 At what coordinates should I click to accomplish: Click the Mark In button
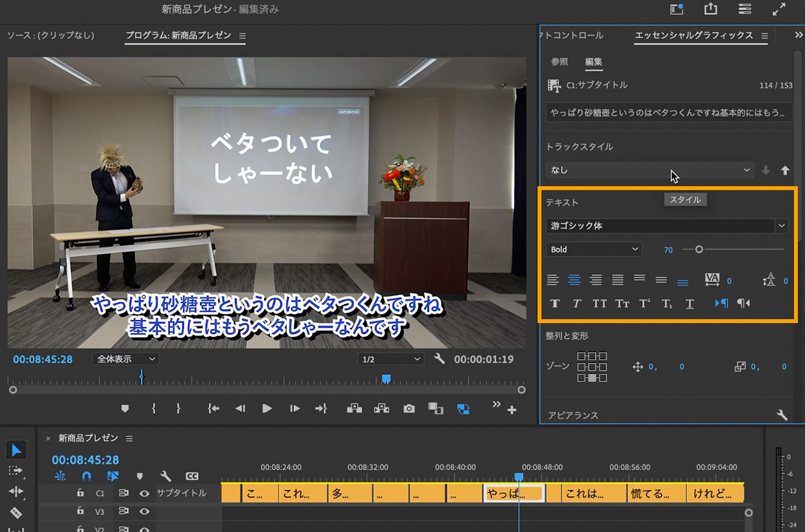(154, 409)
